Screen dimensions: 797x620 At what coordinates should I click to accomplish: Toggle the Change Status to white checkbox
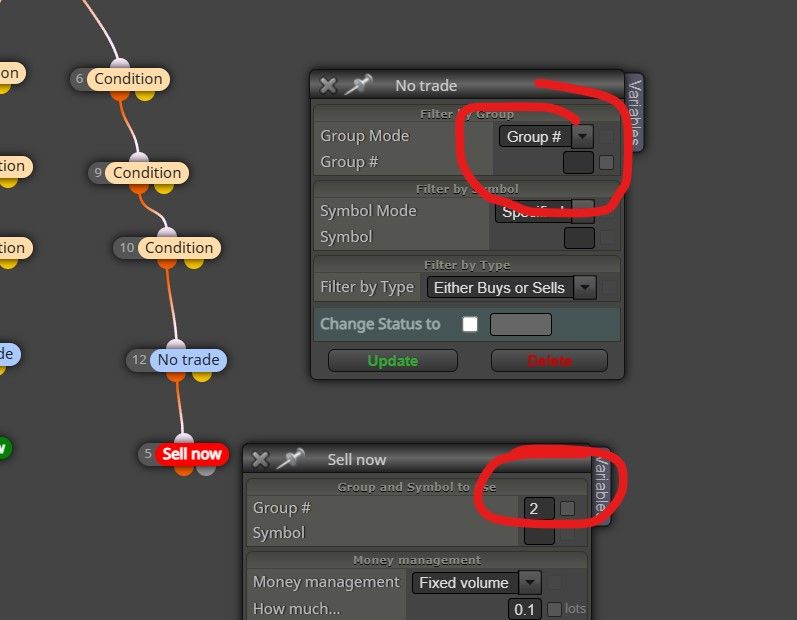click(470, 324)
